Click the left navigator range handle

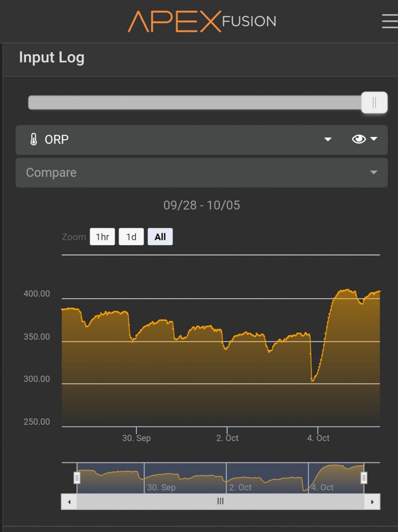pos(77,477)
